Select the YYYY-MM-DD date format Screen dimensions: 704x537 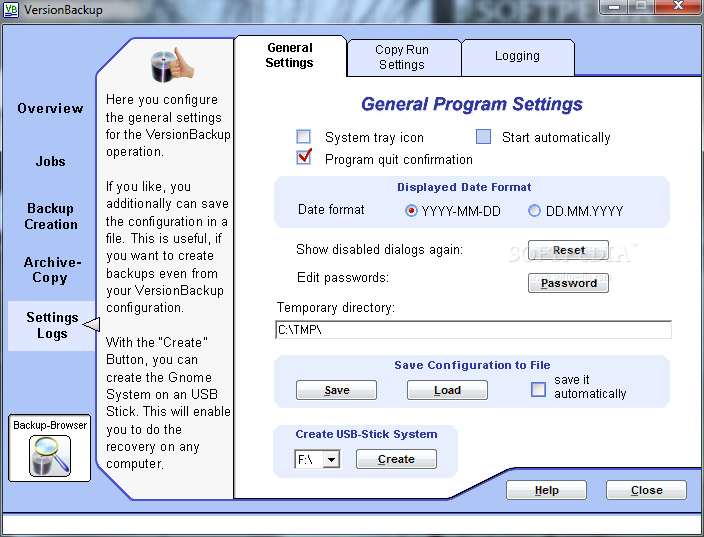pos(411,211)
